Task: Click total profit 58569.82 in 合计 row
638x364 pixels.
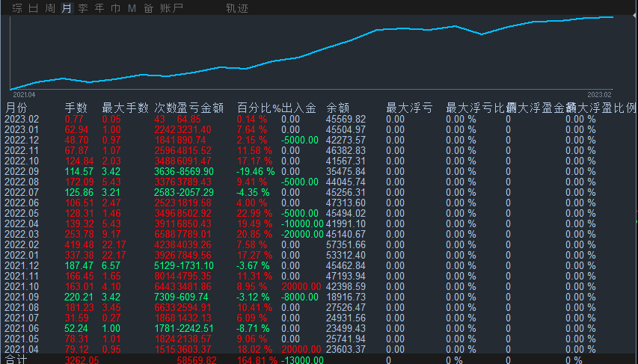Action: [197, 360]
